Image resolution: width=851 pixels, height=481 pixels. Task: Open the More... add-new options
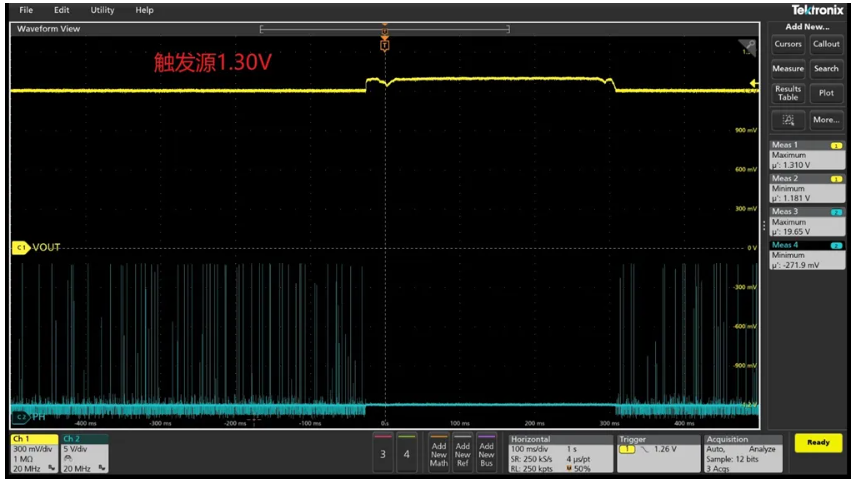click(826, 119)
